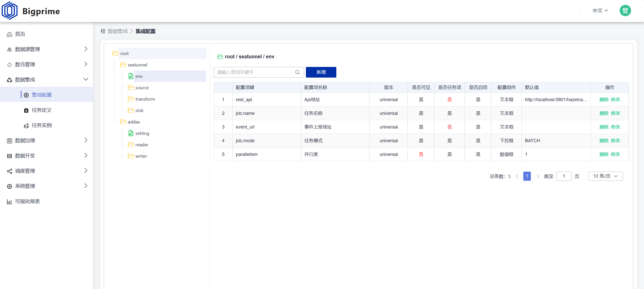Click the 并行度 name cell

[335, 154]
